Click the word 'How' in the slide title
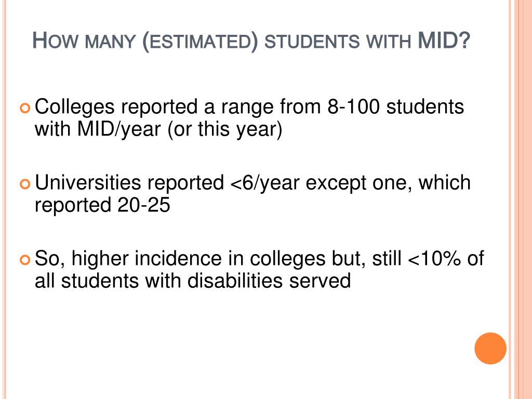Image resolution: width=532 pixels, height=399 pixels. coord(55,41)
